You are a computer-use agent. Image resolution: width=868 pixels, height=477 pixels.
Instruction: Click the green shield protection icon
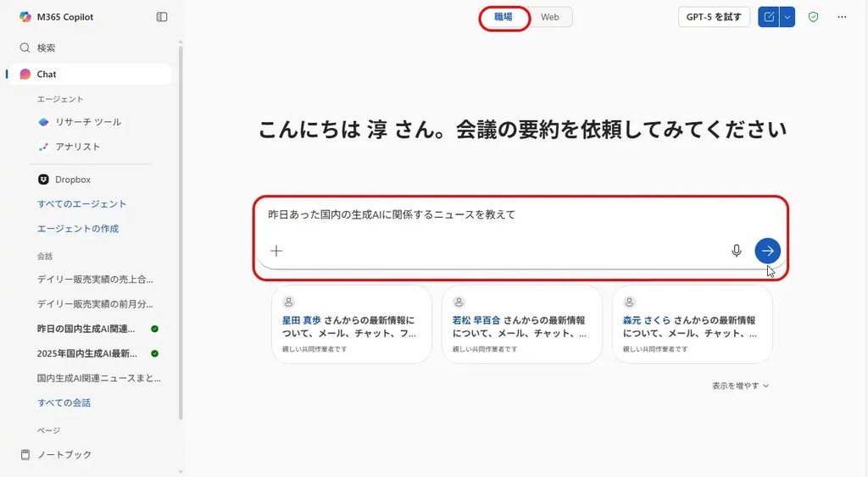point(813,17)
